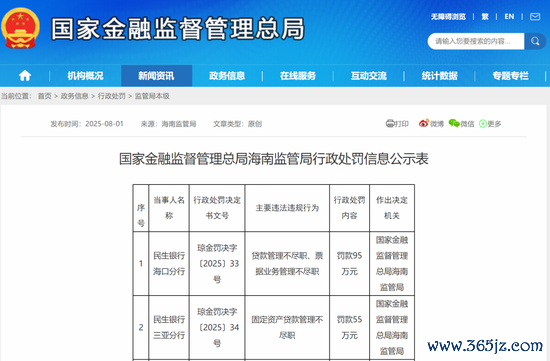
Task: Click 行政处罚 in breadcrumb
Action: 112,96
